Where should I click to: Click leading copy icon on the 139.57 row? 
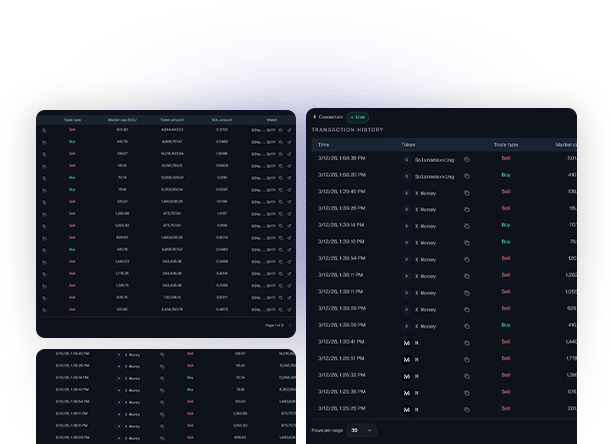(x=44, y=153)
